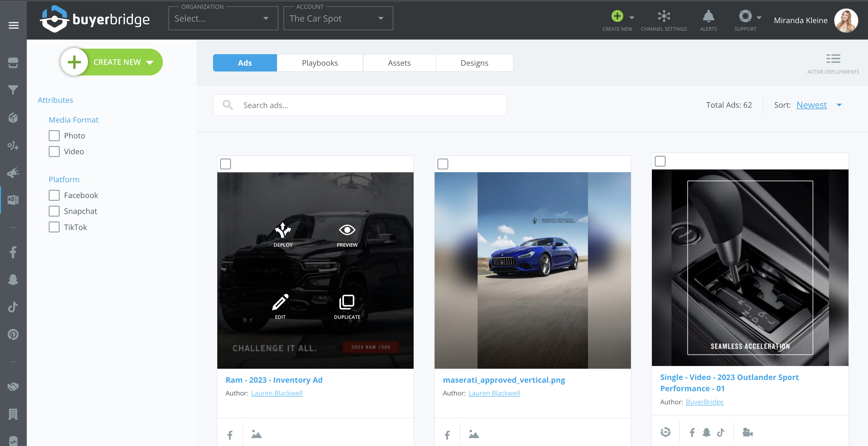Click the maserati ad thumbnail
The width and height of the screenshot is (868, 446).
(532, 270)
